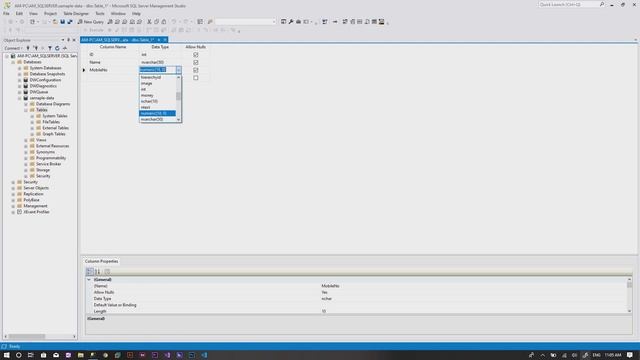This screenshot has height=360, width=640.
Task: Click the Quick Launch search field
Action: 568,4
